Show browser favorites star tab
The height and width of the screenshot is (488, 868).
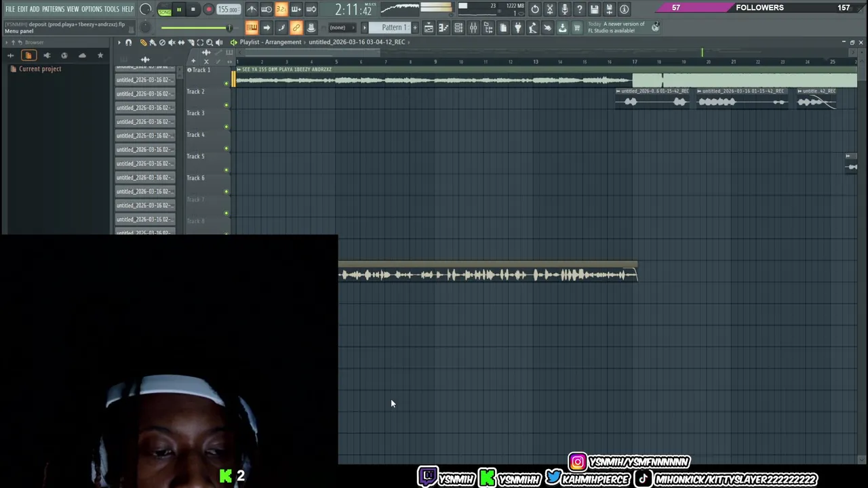[100, 56]
